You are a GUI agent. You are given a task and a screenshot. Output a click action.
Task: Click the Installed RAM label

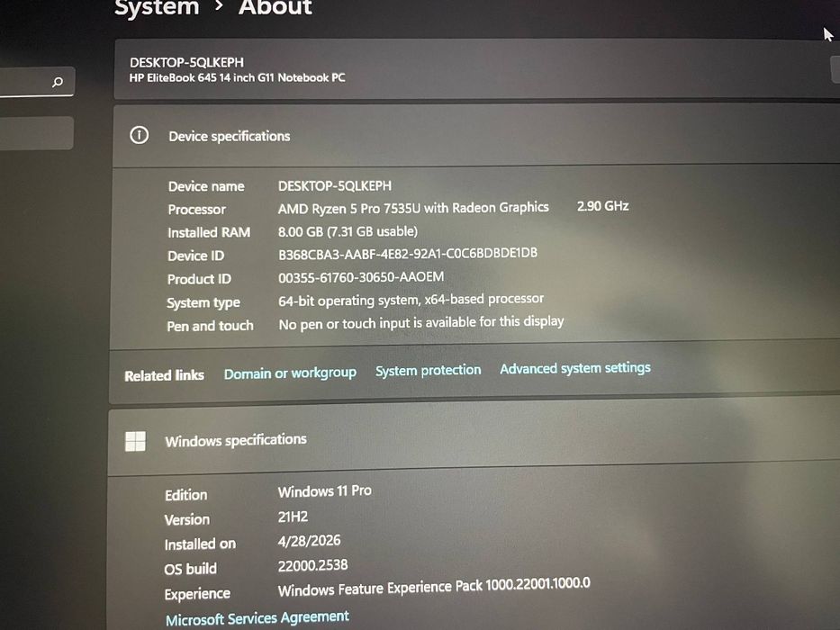click(209, 232)
